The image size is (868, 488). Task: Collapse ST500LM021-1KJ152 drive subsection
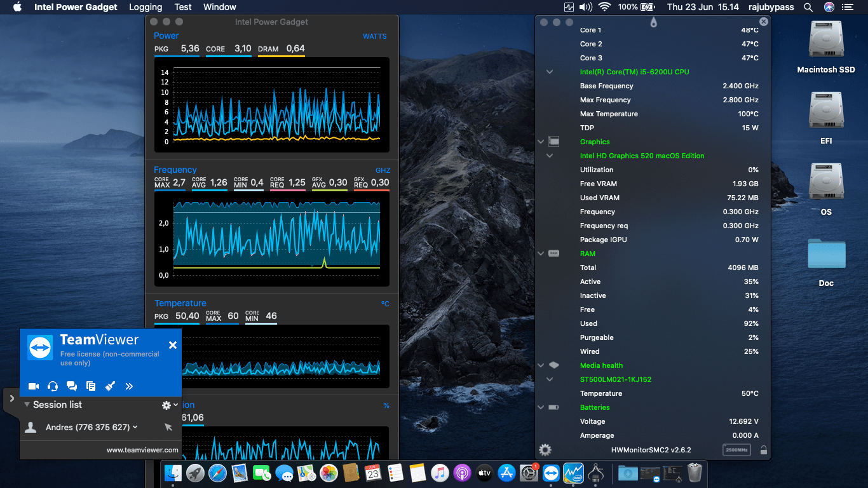[550, 379]
